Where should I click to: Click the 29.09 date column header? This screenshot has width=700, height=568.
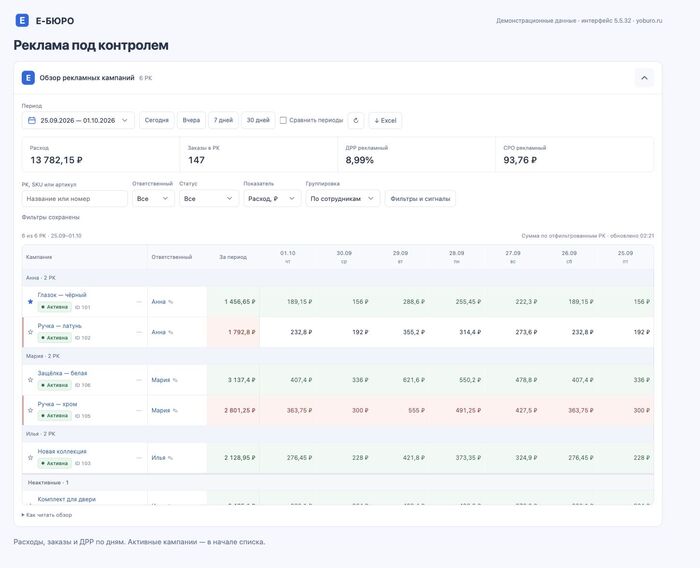(x=400, y=257)
